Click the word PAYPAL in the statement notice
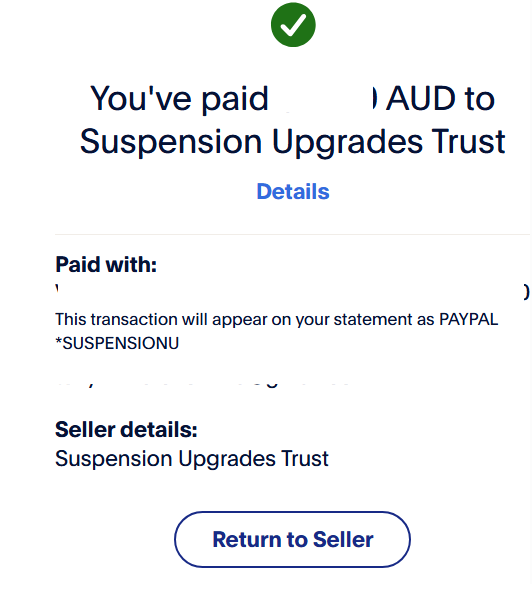The height and width of the screenshot is (592, 532). click(469, 319)
